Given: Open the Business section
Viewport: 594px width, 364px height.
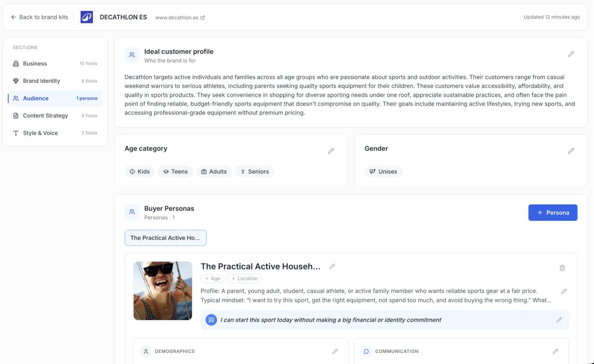Looking at the screenshot, I should coord(55,63).
